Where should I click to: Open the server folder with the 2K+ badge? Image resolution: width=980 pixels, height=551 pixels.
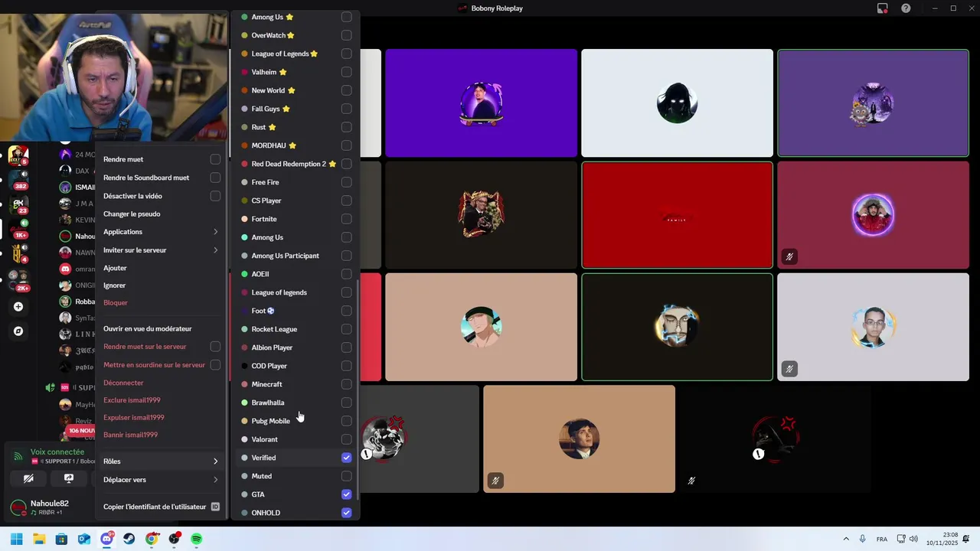tap(18, 280)
